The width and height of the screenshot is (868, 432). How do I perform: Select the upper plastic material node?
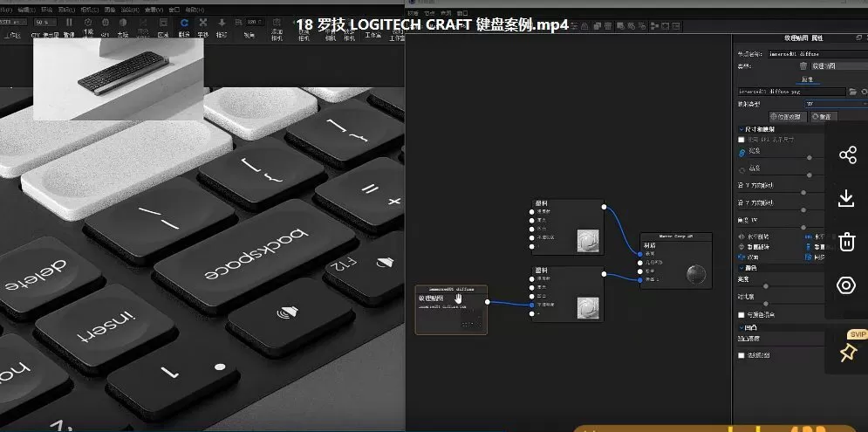pos(568,227)
